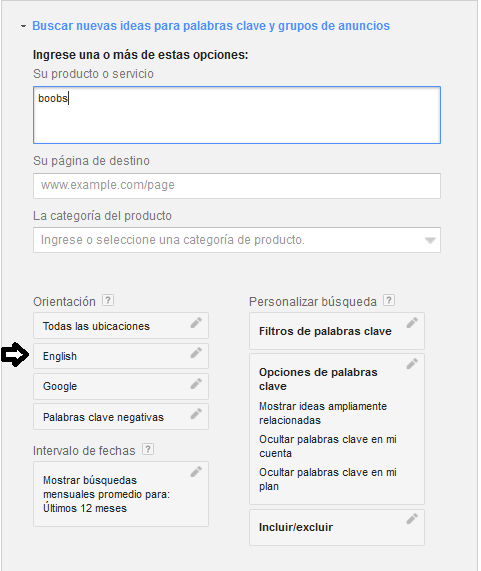Click pencil icon in Intervalo de fechas box

click(x=196, y=472)
